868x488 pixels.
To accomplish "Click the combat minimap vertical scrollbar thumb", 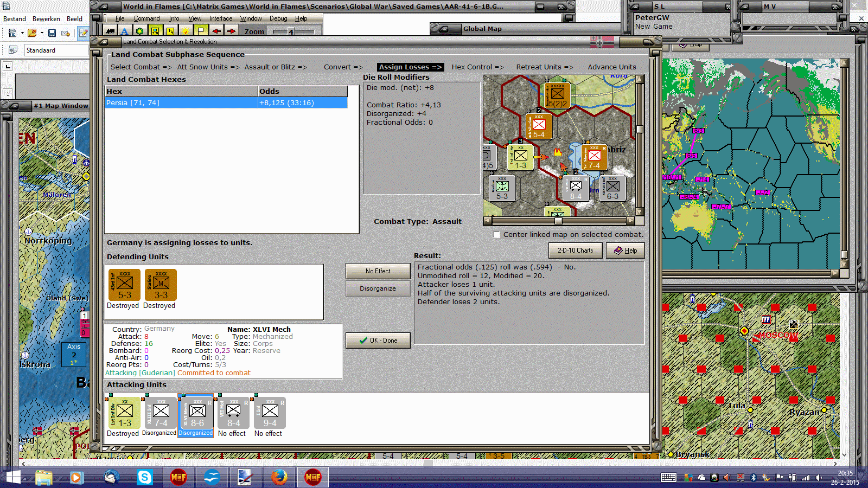I will [640, 129].
